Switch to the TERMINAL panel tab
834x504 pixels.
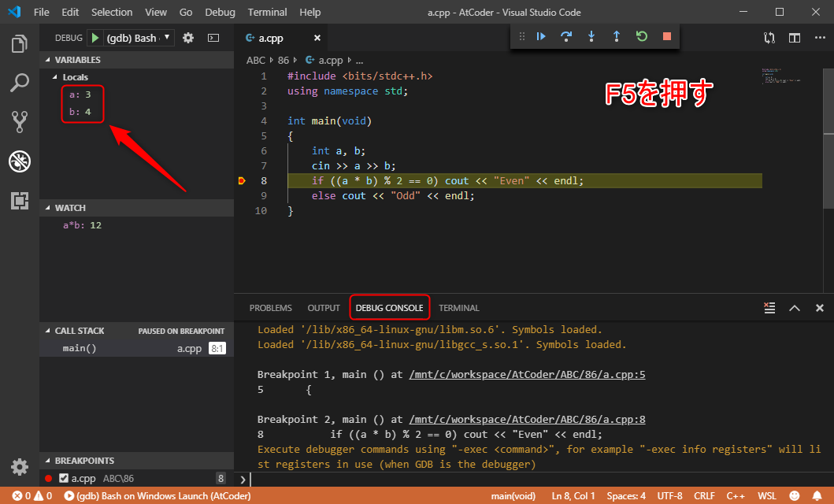[458, 308]
